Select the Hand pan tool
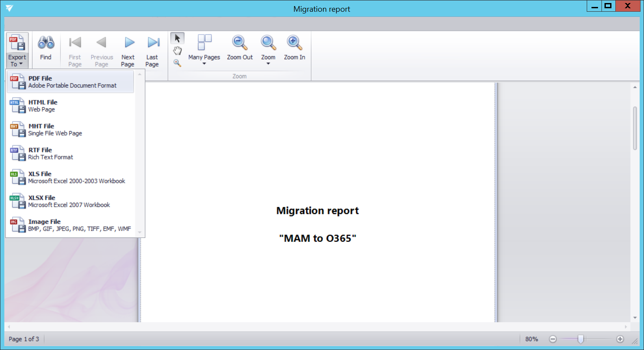The image size is (644, 350). [177, 51]
